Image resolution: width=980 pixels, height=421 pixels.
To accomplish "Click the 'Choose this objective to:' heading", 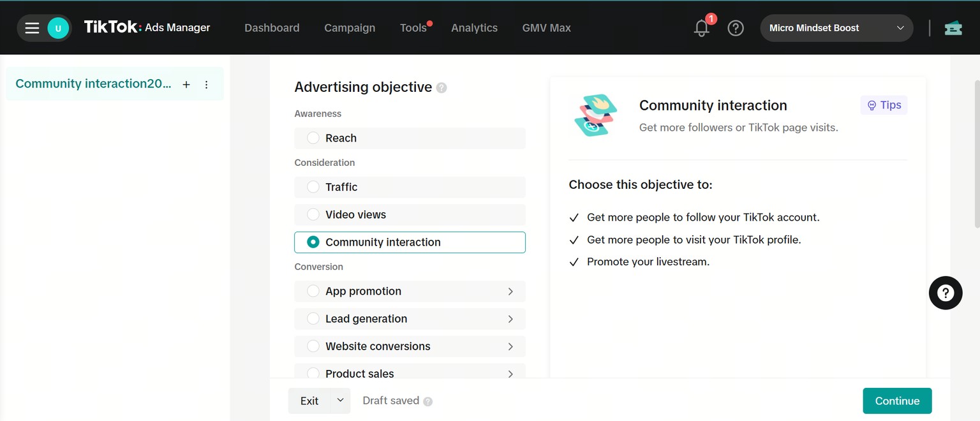I will (x=641, y=185).
